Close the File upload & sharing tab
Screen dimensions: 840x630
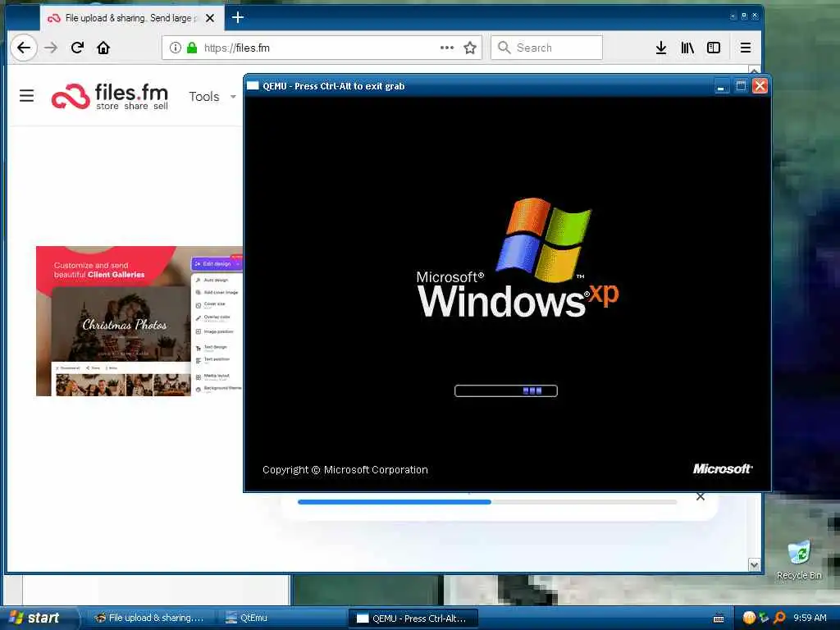point(210,18)
